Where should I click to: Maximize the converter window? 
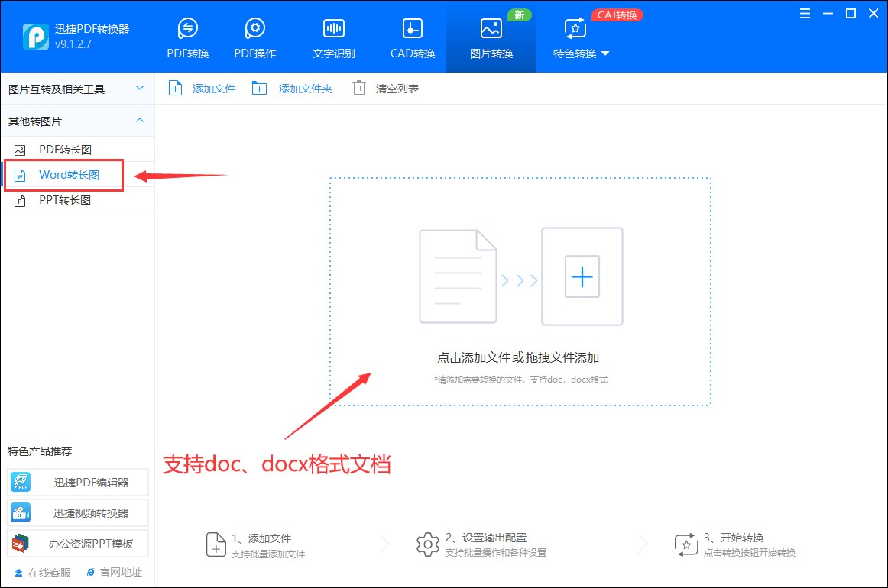pos(851,14)
